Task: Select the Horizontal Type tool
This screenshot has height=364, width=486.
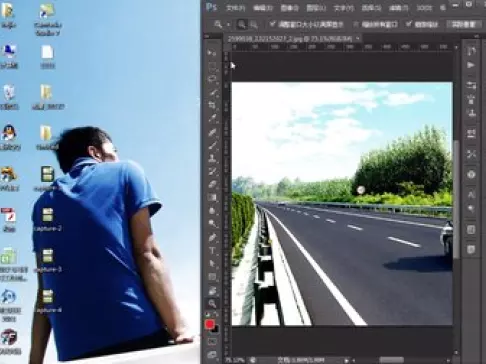Action: pos(212,251)
